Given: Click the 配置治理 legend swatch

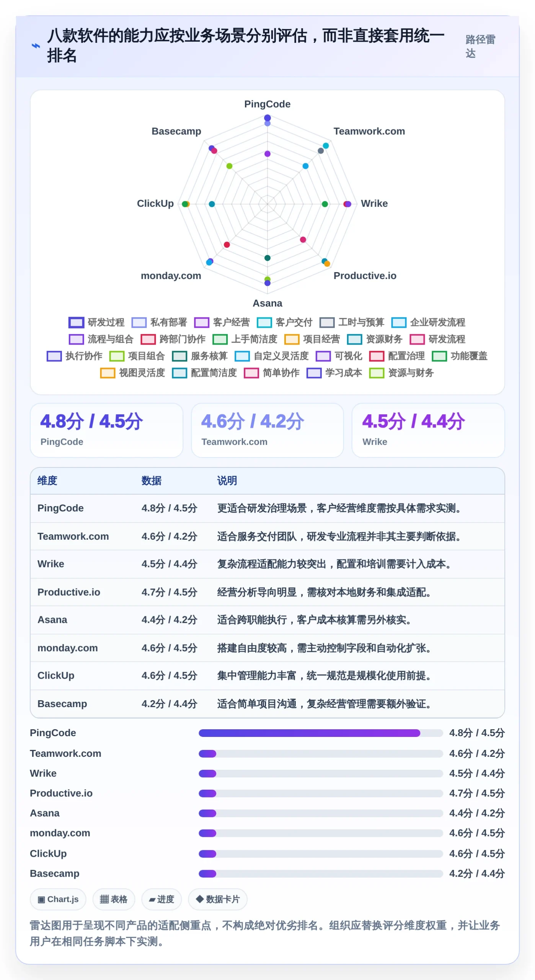Looking at the screenshot, I should click(x=377, y=356).
